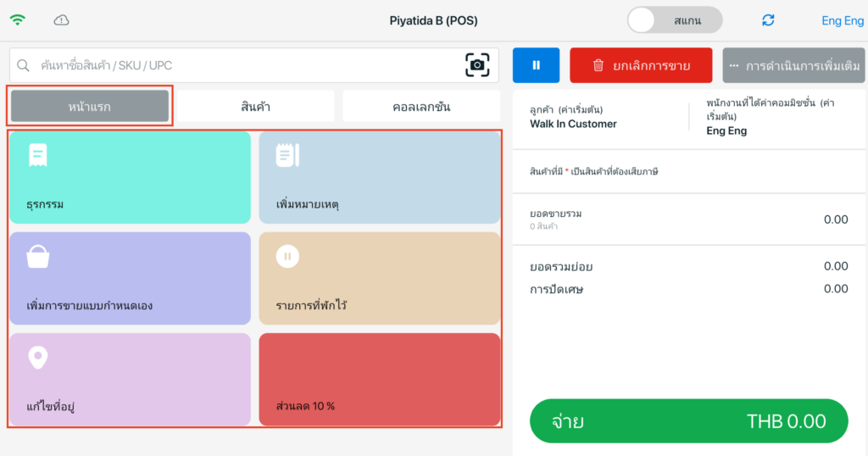Screen dimensions: 868x456
Task: Click the red ยกเลิกการขาย button
Action: [x=641, y=65]
